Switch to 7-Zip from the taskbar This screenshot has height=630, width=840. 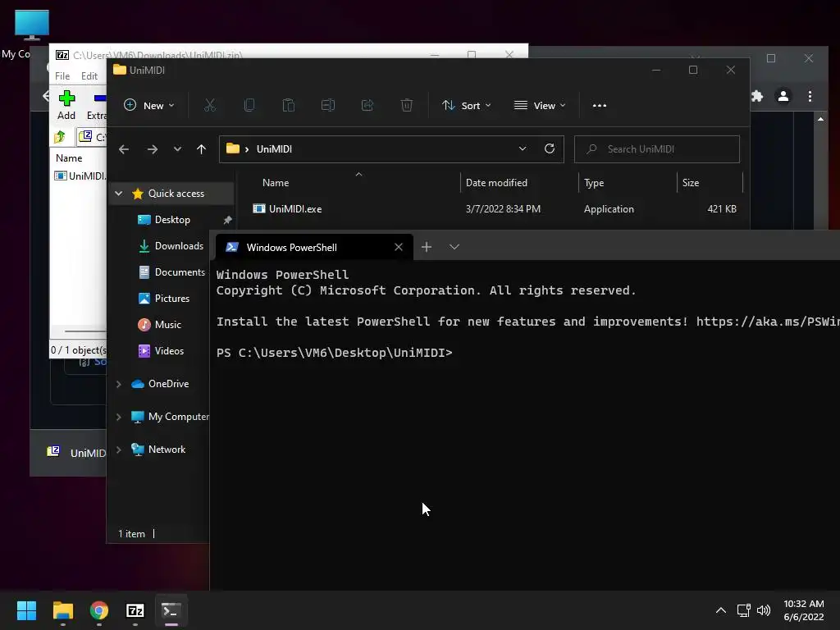pos(135,610)
